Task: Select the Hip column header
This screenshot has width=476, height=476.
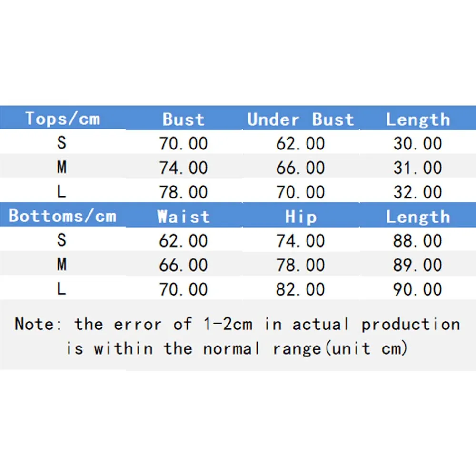Action: click(300, 217)
